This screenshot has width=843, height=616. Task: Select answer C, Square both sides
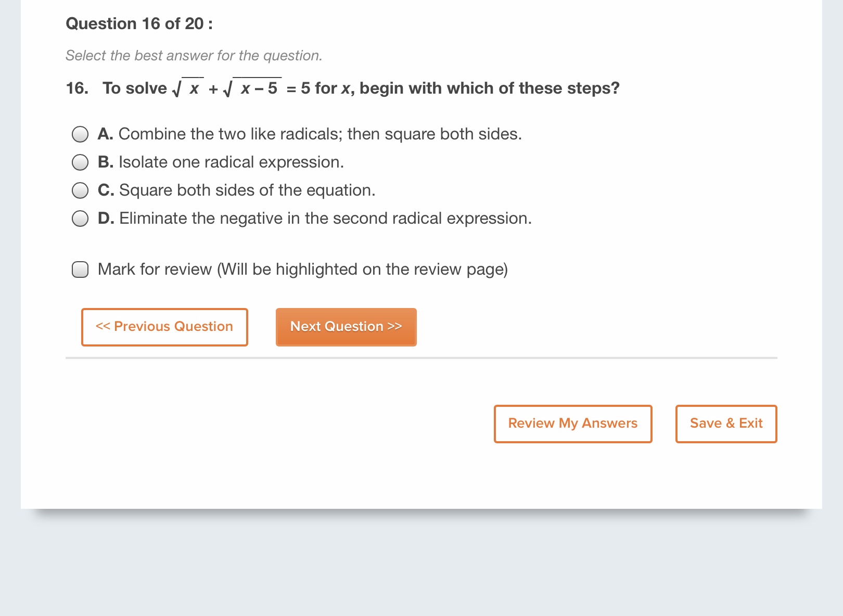click(80, 190)
